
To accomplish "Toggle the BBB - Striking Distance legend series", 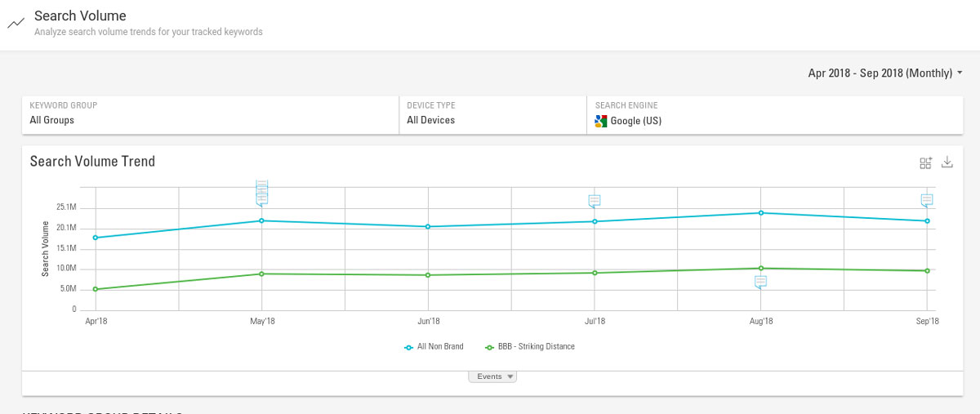I will [530, 347].
